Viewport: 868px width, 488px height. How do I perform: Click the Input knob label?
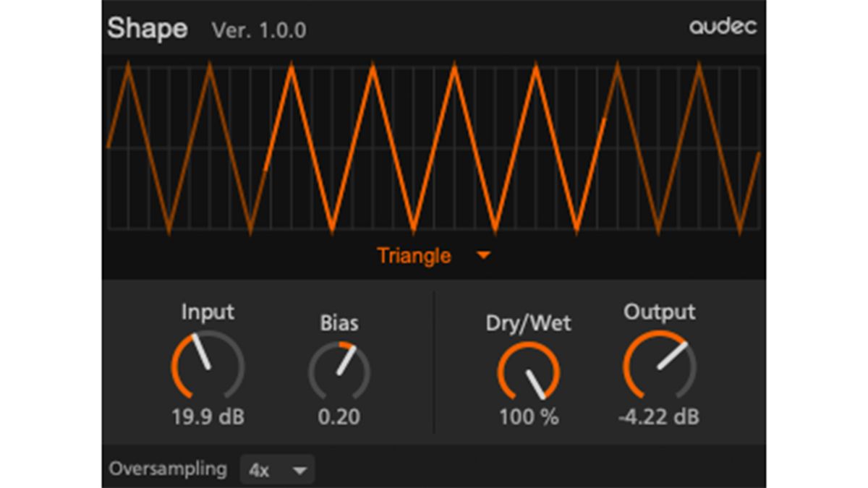click(x=208, y=312)
